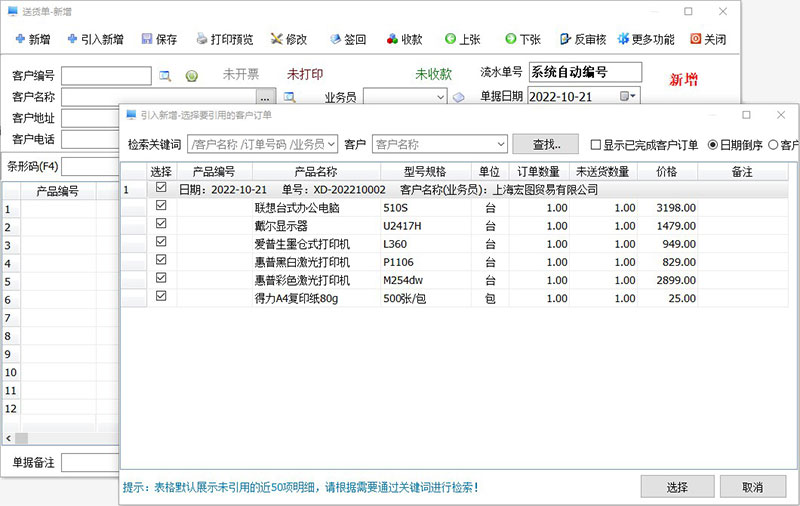
Task: Click 产品编号 column header in main window
Action: pos(58,191)
